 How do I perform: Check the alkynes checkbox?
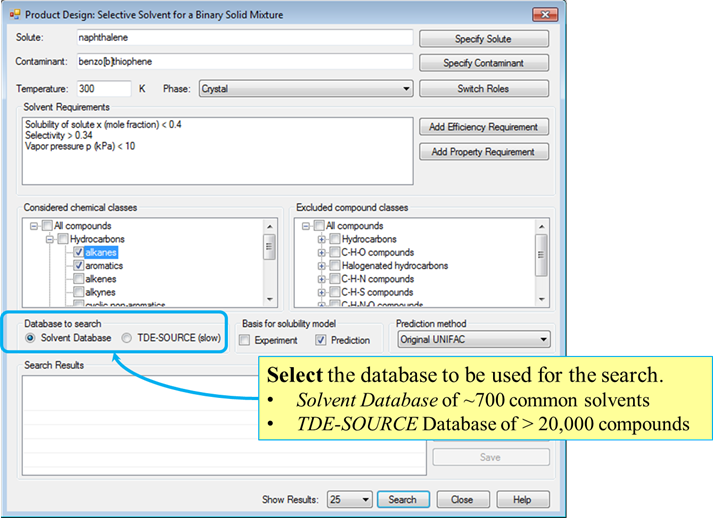click(78, 292)
